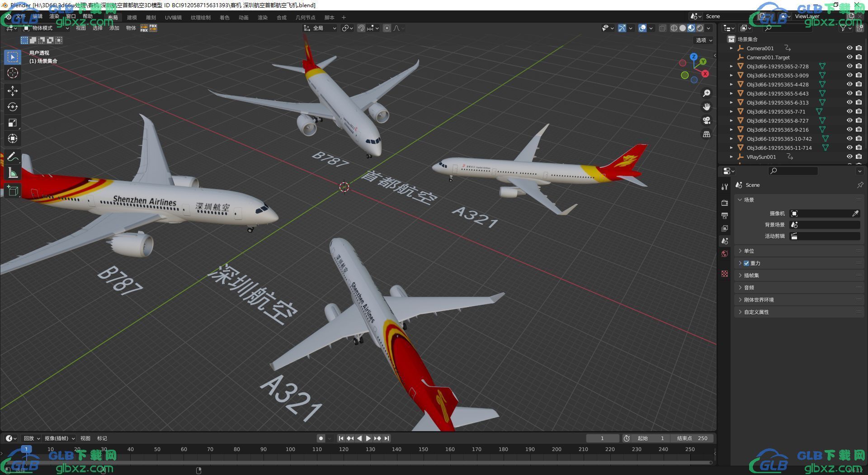
Task: Switch perspective/orthographic with the grid icon
Action: coord(706,134)
